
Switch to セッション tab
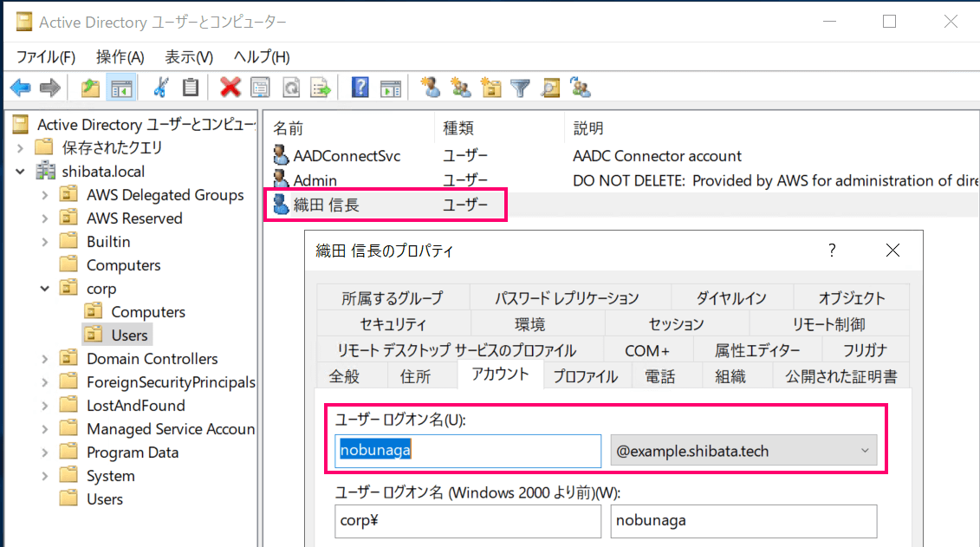[676, 324]
